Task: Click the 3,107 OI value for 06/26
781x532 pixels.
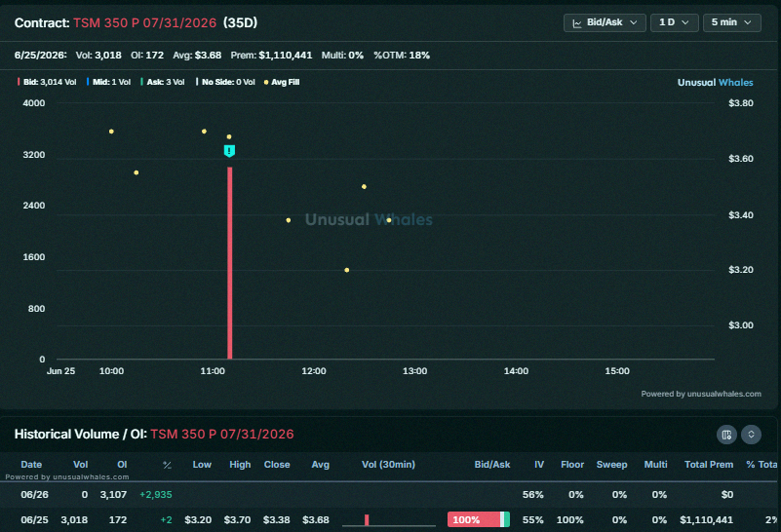Action: pyautogui.click(x=113, y=495)
